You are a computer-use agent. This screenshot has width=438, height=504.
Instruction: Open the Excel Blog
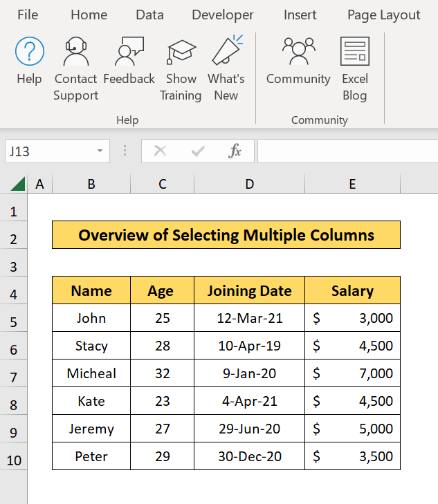click(355, 52)
